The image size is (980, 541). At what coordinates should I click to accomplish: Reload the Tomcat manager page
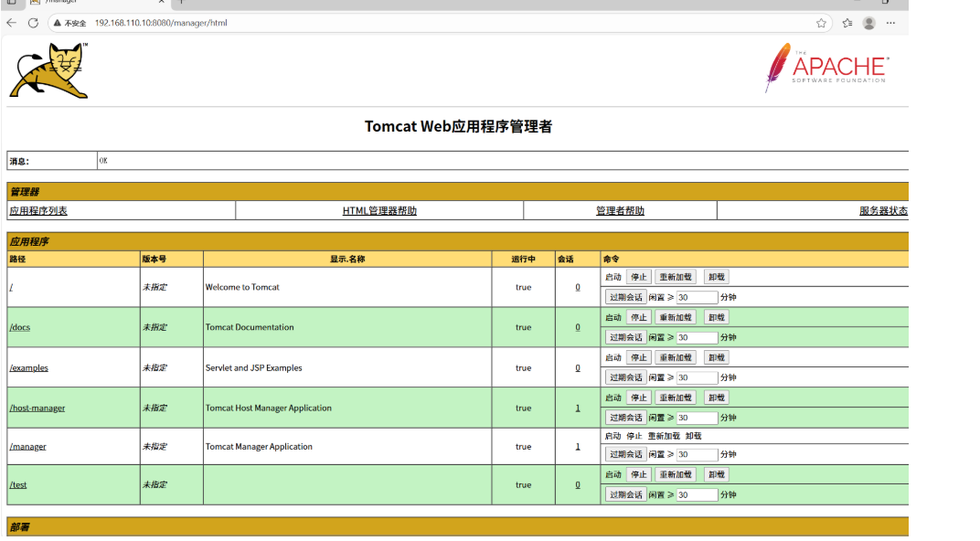click(33, 23)
